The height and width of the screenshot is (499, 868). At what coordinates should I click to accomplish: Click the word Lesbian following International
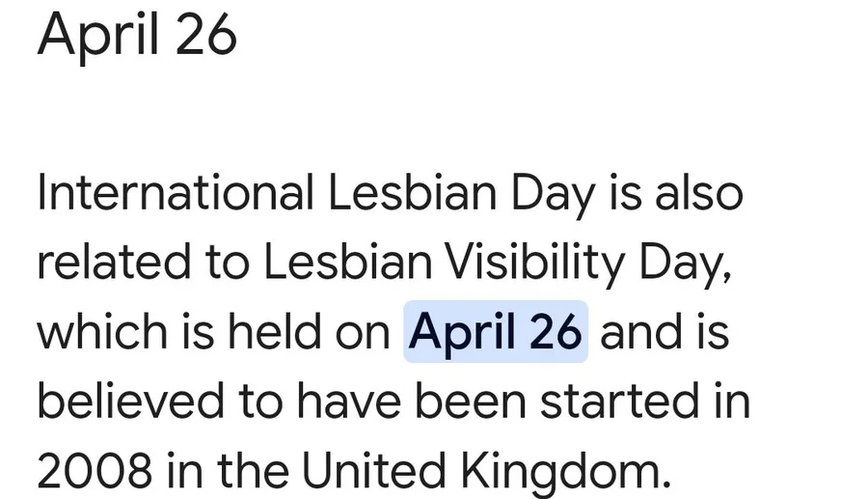(413, 193)
